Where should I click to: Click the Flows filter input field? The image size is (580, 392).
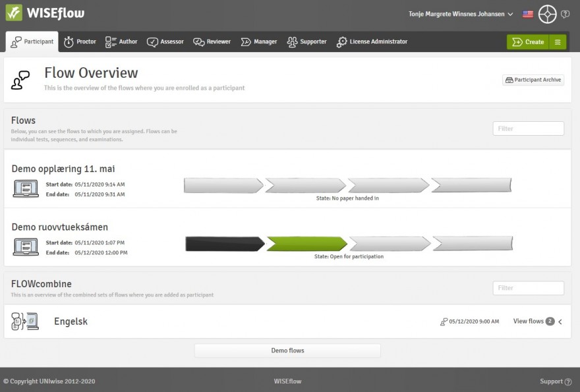[528, 128]
